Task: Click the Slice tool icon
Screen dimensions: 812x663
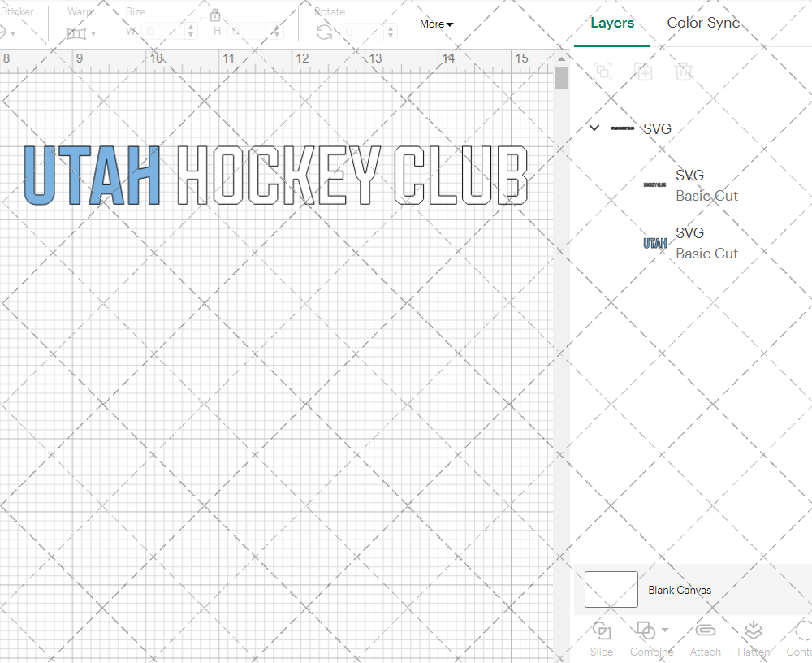Action: [602, 631]
